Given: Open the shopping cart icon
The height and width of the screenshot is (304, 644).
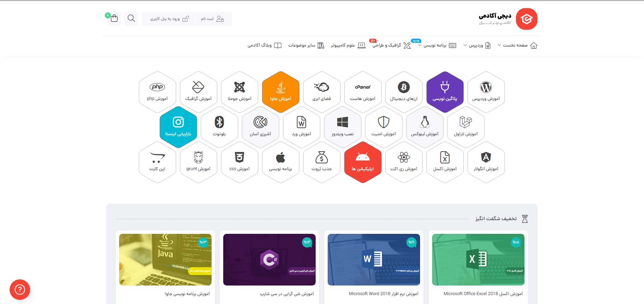Looking at the screenshot, I should point(114,18).
